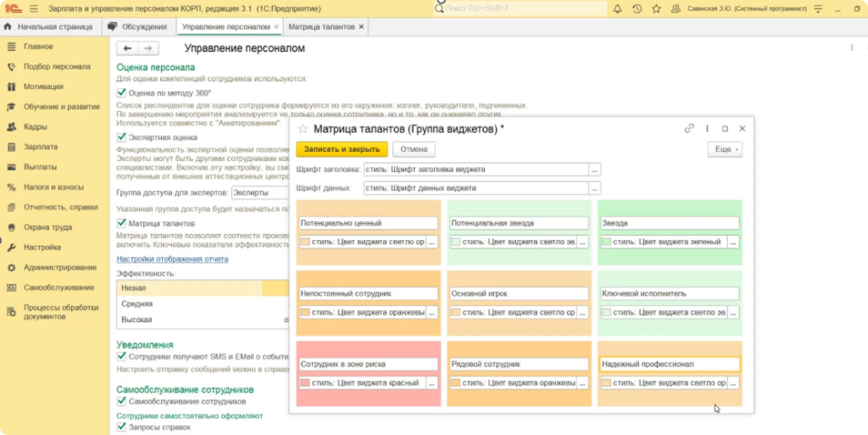This screenshot has width=868, height=435.
Task: Switch to the Матрица талантов tab
Action: [x=321, y=27]
